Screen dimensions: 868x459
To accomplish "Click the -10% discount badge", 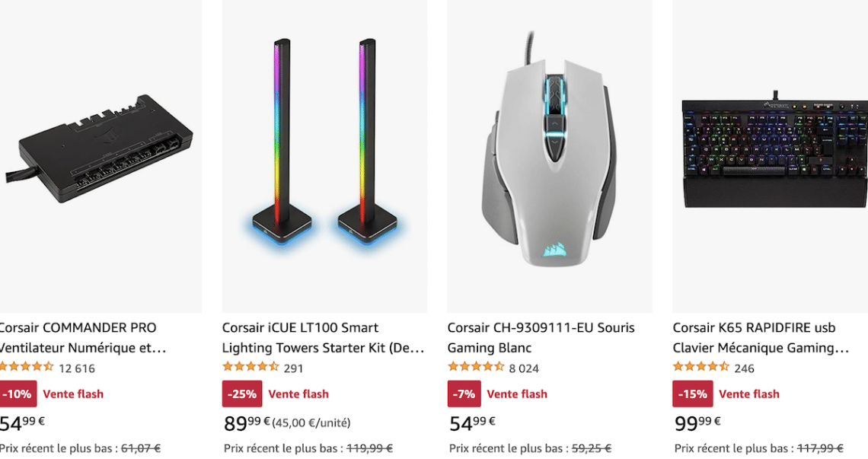I will (x=16, y=394).
